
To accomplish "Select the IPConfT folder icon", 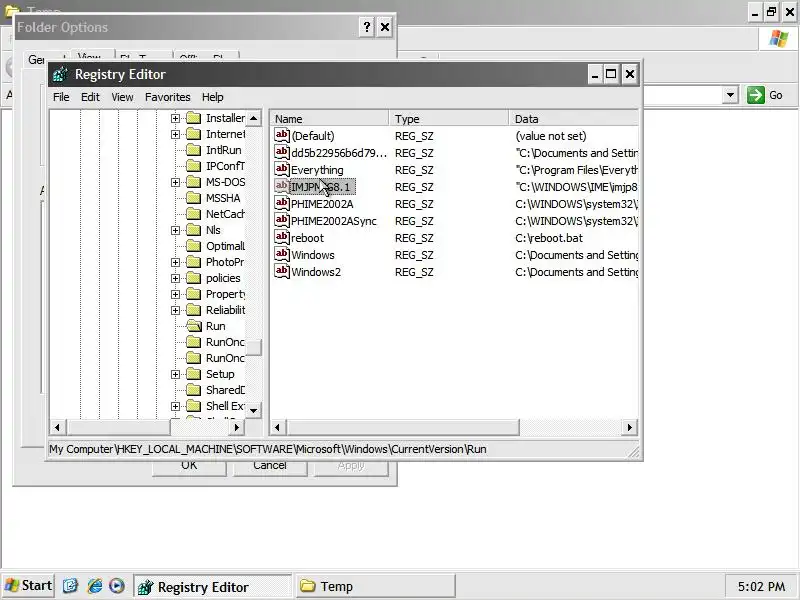I will [193, 166].
